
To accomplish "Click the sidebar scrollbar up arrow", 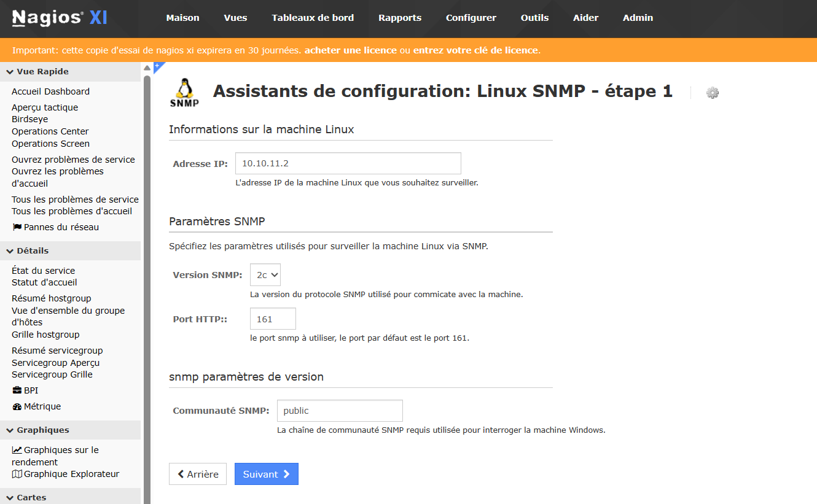I will click(147, 68).
